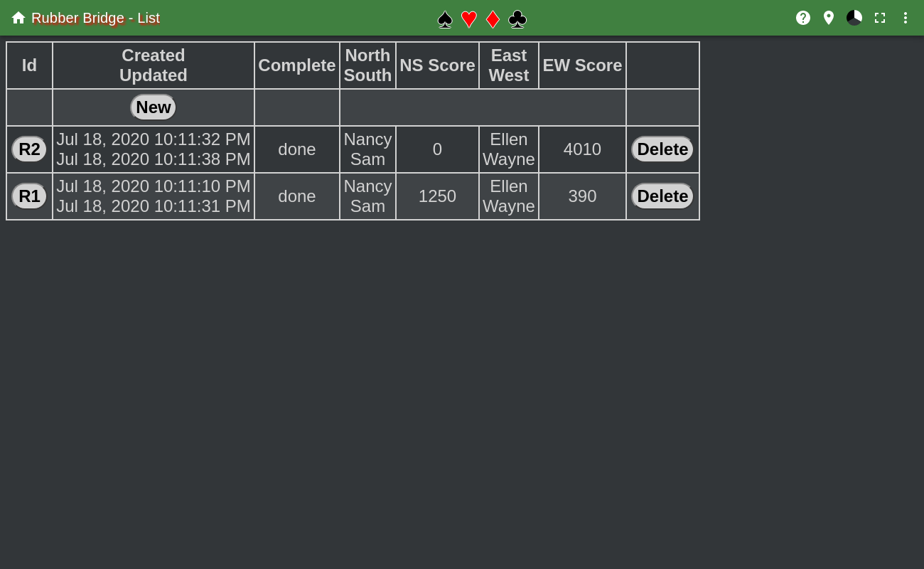Click the home icon in the header

18,18
